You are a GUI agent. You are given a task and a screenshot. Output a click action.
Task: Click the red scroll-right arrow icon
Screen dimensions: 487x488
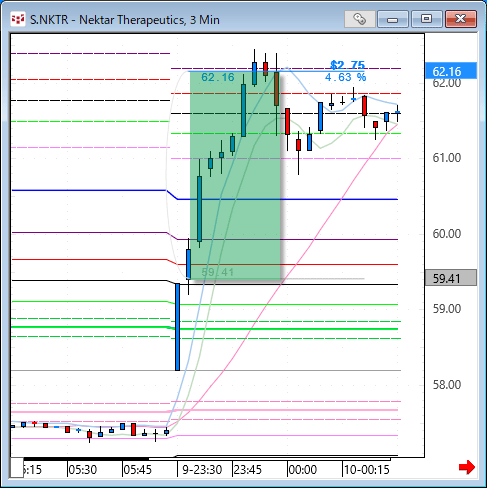[x=467, y=467]
